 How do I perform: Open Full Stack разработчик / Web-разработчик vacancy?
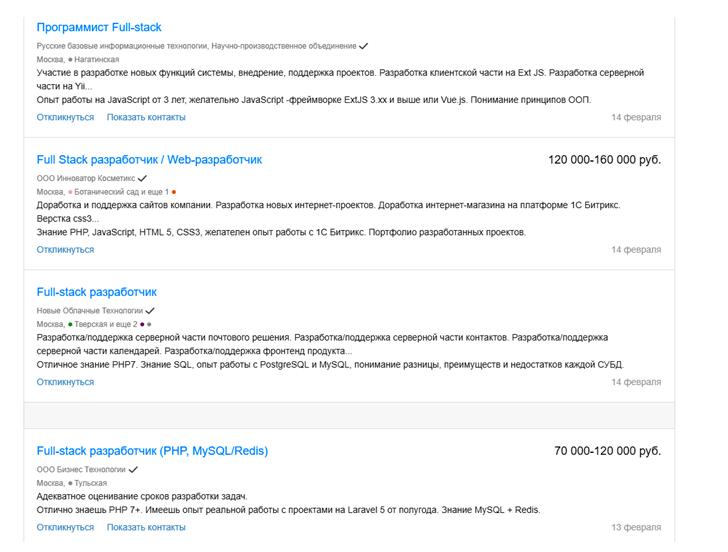point(149,159)
